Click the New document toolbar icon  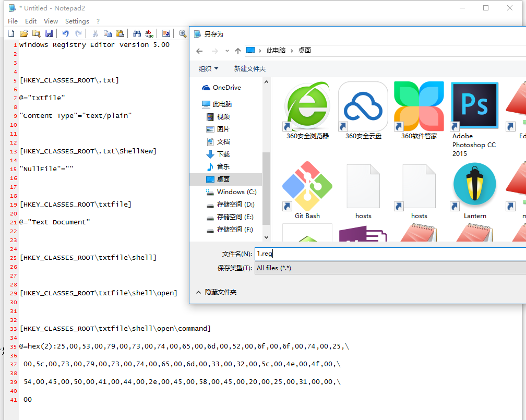tap(11, 33)
